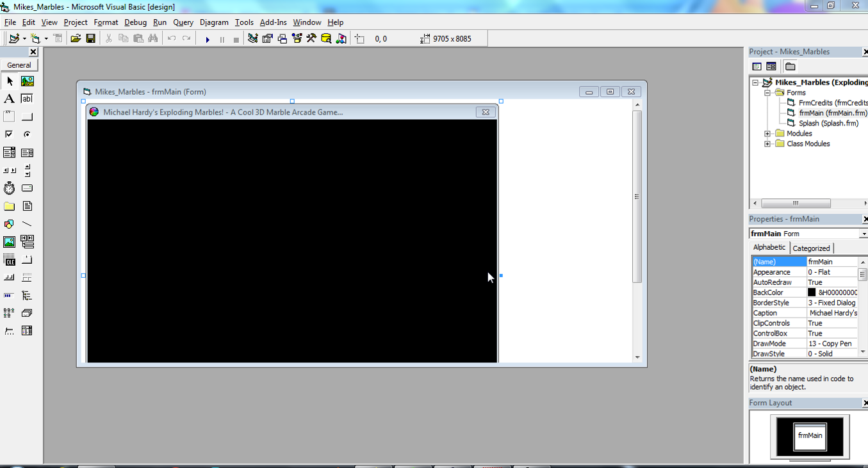This screenshot has width=868, height=468.
Task: Change the BackColor property swatch
Action: point(812,292)
